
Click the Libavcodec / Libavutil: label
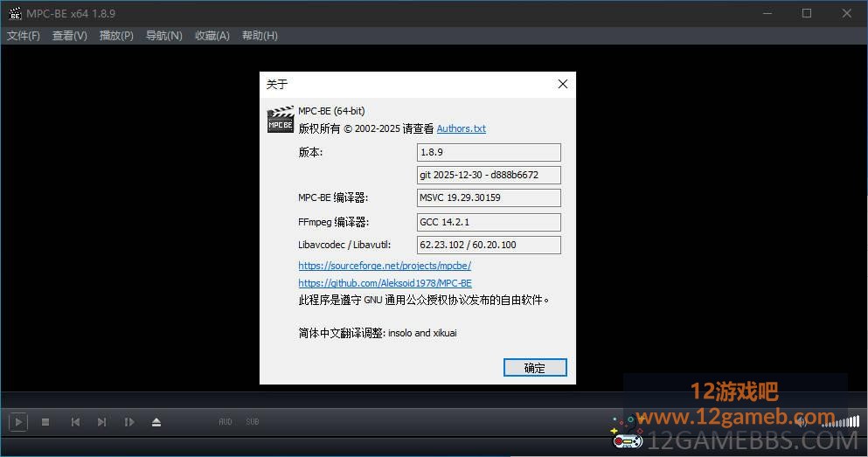pos(344,245)
